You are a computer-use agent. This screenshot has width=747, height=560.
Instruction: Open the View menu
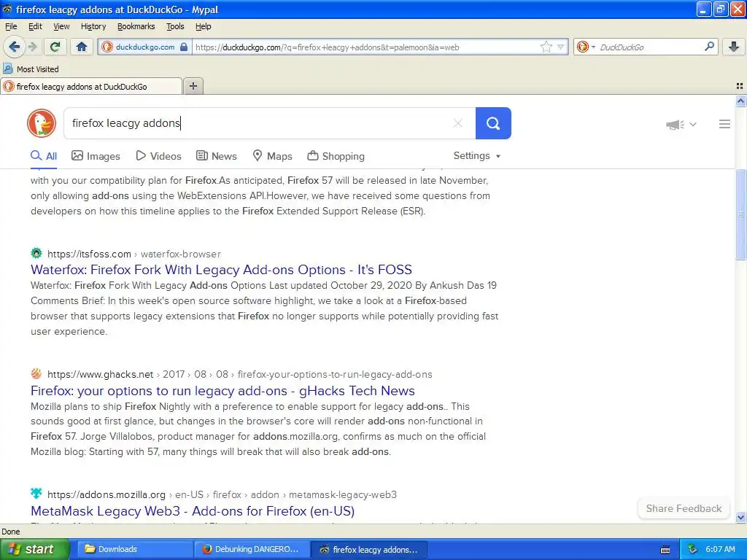[61, 26]
